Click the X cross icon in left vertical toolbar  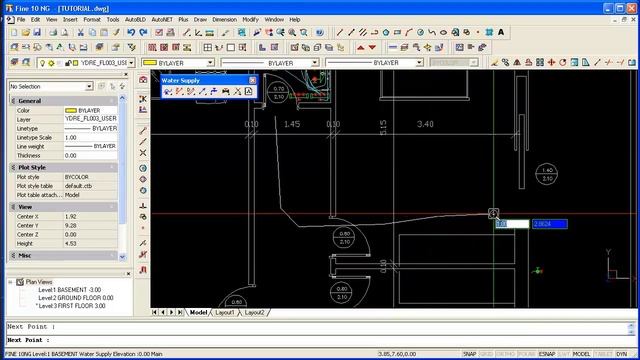143,153
